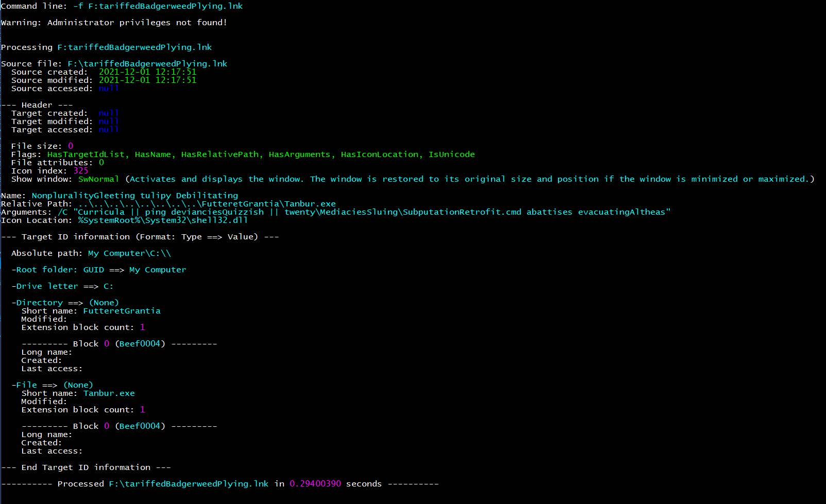The image size is (826, 504).
Task: Select the Name value NonpluralityGleeting tulipy Debilitating
Action: point(134,195)
